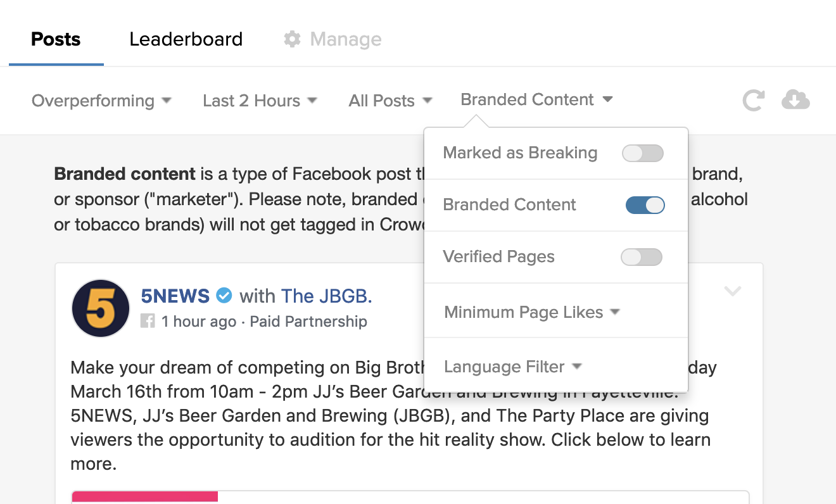This screenshot has height=504, width=836.
Task: Open the Overperforming sort dropdown
Action: point(101,101)
